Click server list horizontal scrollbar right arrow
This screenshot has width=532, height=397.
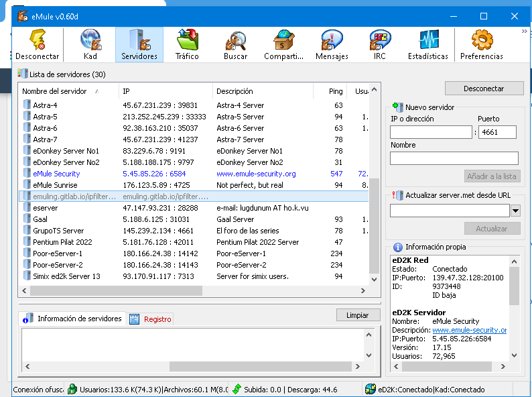click(363, 290)
